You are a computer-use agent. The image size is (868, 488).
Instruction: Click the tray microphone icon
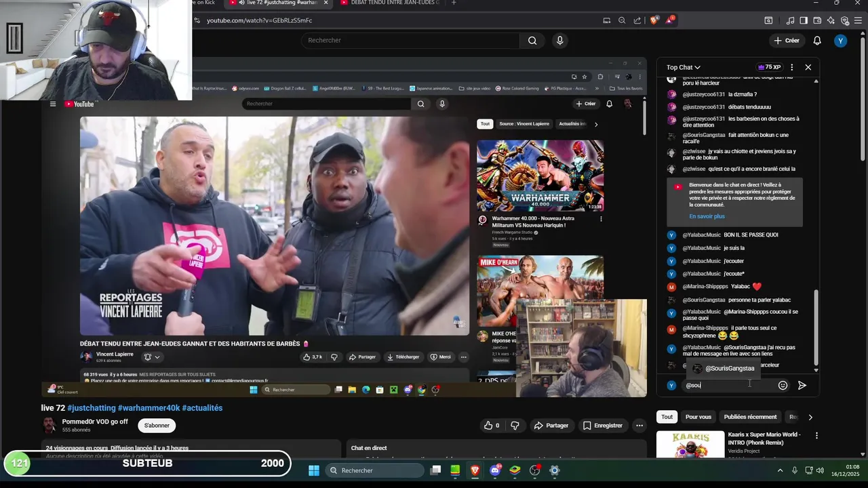click(794, 470)
